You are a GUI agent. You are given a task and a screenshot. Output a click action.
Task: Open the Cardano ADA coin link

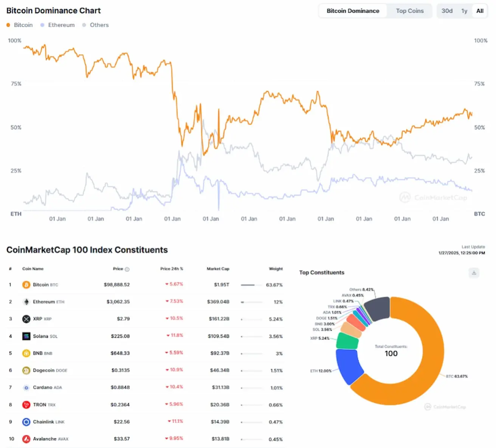click(47, 388)
